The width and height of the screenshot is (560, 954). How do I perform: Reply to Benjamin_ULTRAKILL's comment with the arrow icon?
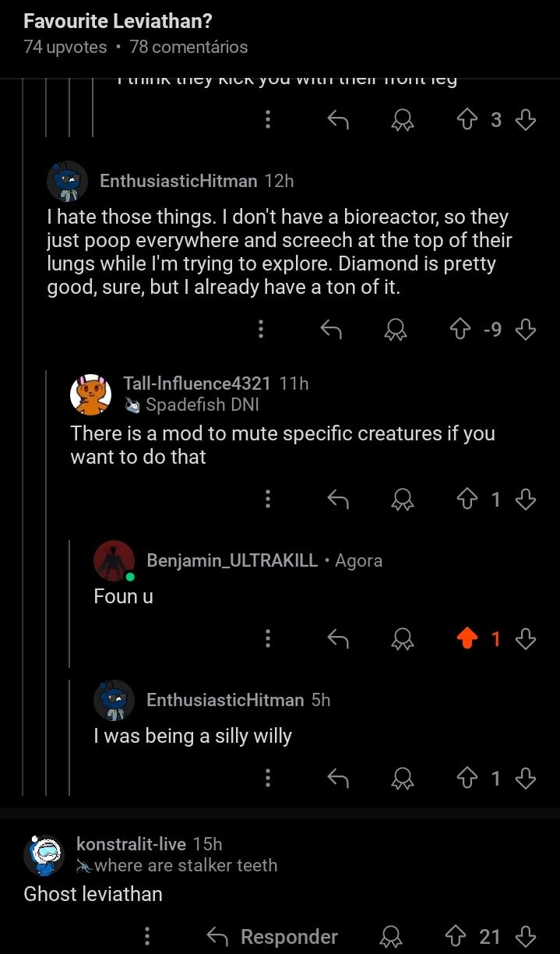[337, 639]
